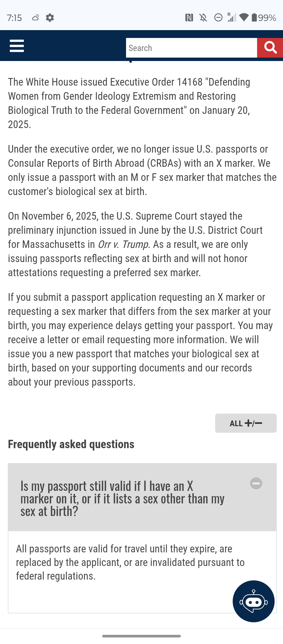283x644 pixels.
Task: Tap the Wi-Fi signal icon
Action: coord(244,18)
